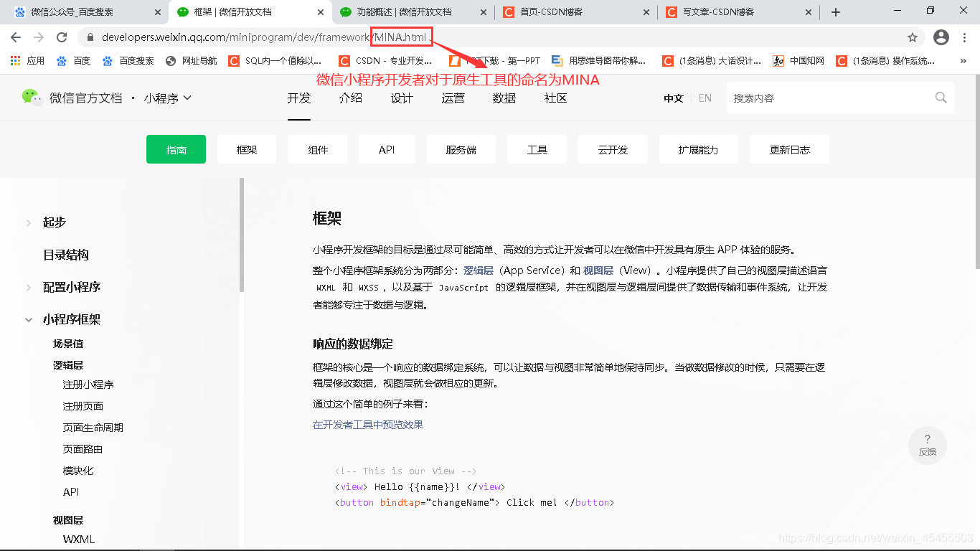
Task: Select the 数据 top navigation item
Action: pos(504,98)
